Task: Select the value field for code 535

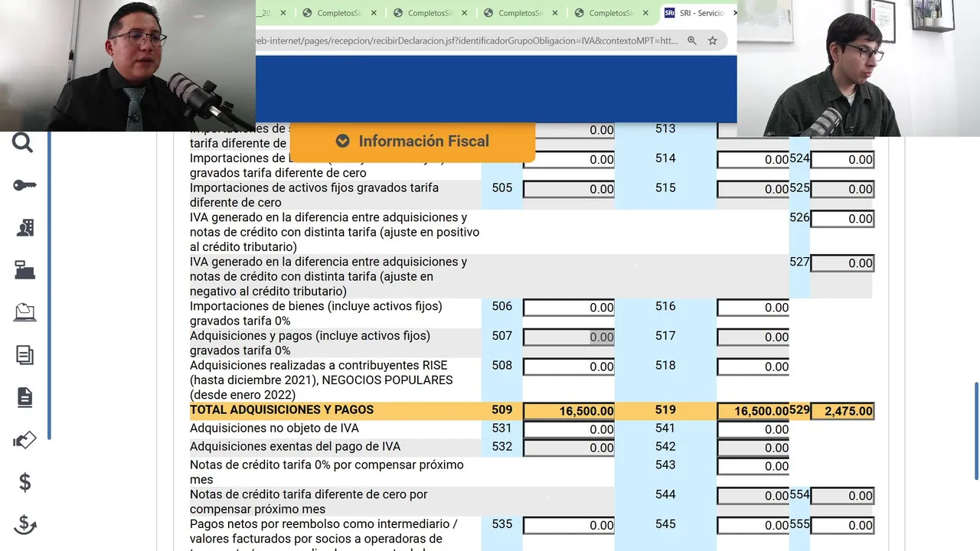Action: pos(569,525)
